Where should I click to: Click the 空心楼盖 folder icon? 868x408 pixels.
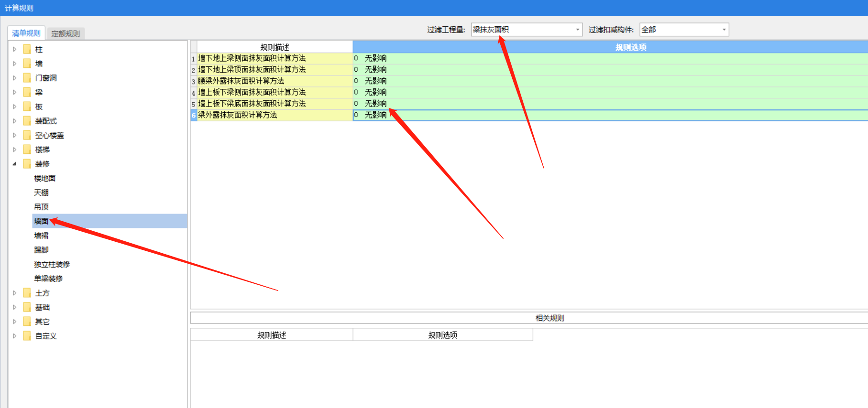pyautogui.click(x=27, y=135)
